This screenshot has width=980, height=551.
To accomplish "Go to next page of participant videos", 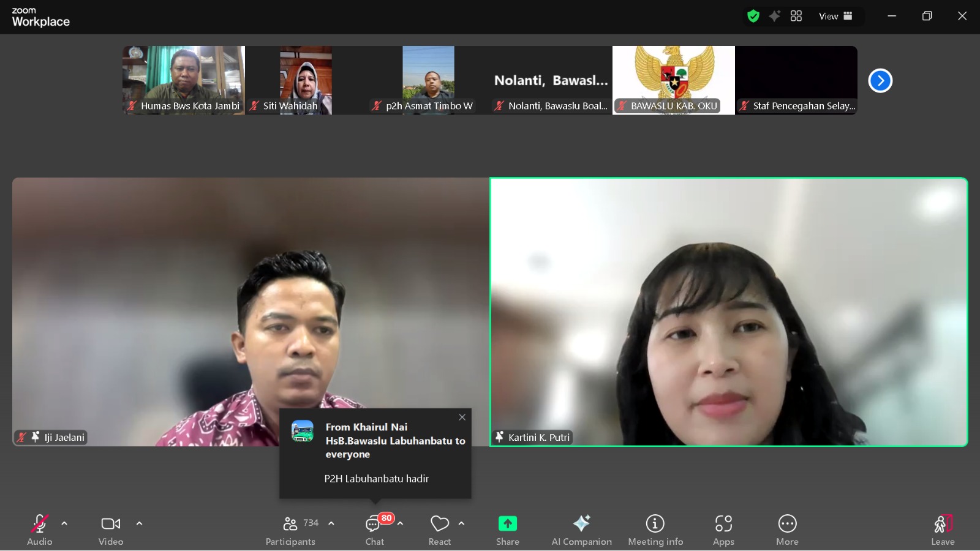I will point(880,80).
